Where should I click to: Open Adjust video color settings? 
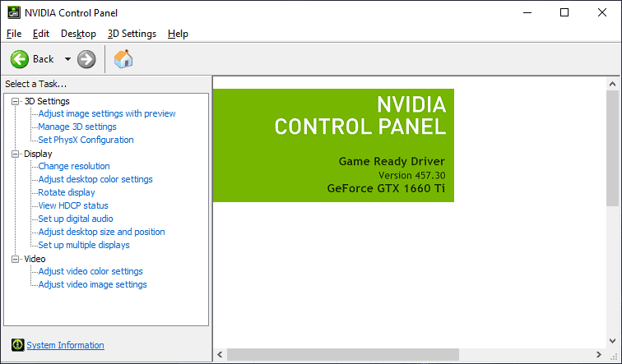click(91, 271)
